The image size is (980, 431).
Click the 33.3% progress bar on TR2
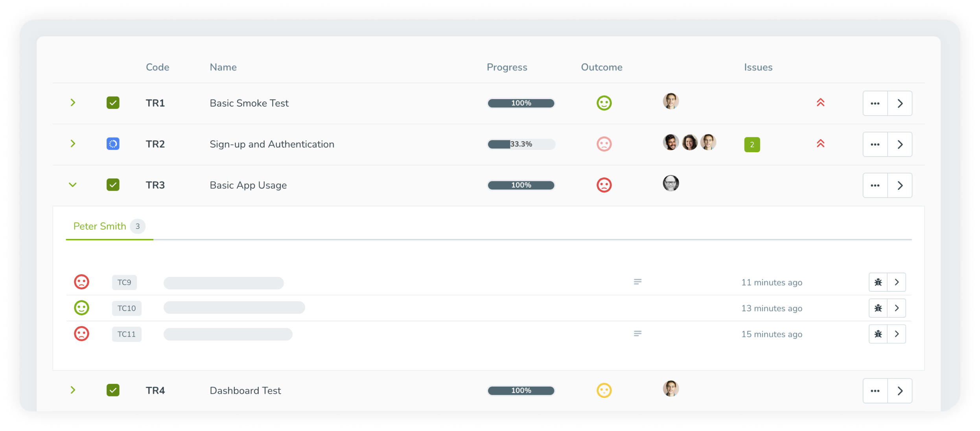521,144
